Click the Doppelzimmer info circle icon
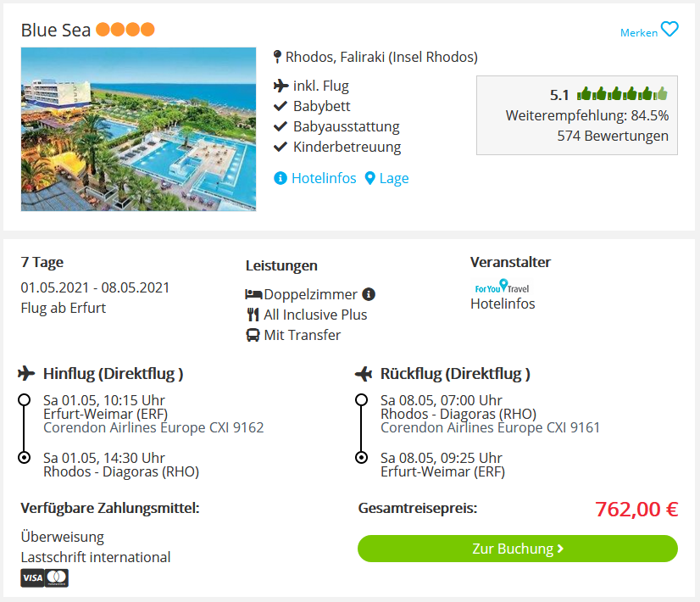The width and height of the screenshot is (700, 602). 369,294
